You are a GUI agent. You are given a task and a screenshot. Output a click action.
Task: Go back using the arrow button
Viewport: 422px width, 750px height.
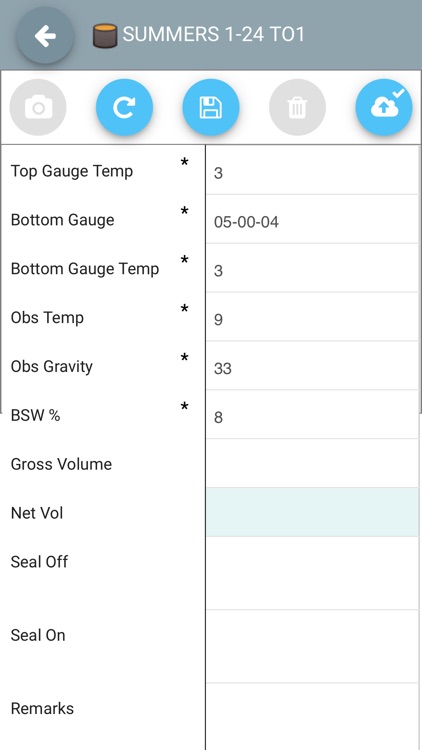pyautogui.click(x=45, y=36)
